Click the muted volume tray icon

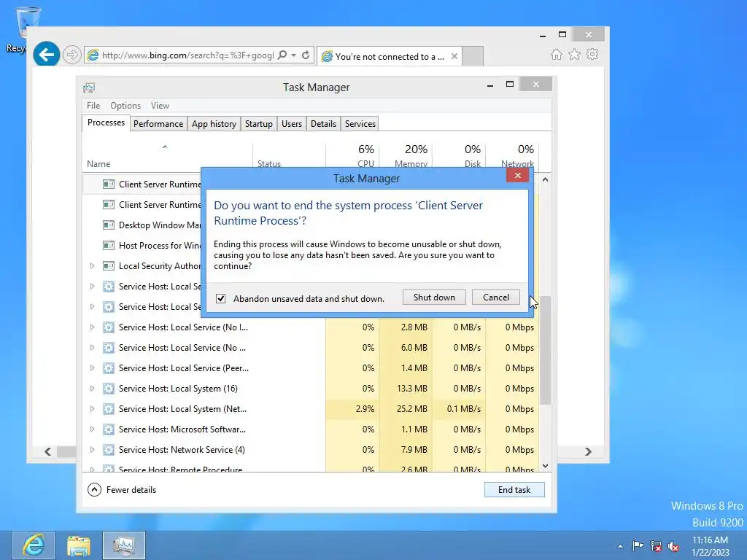click(673, 545)
